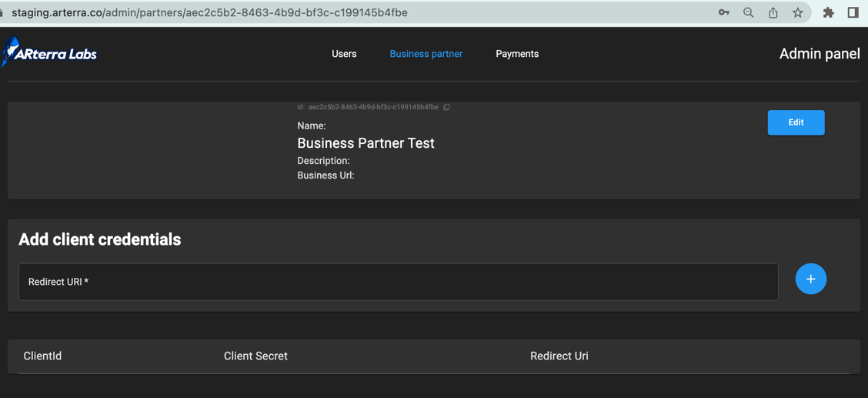Copy the partner id with the copy icon

coord(447,107)
